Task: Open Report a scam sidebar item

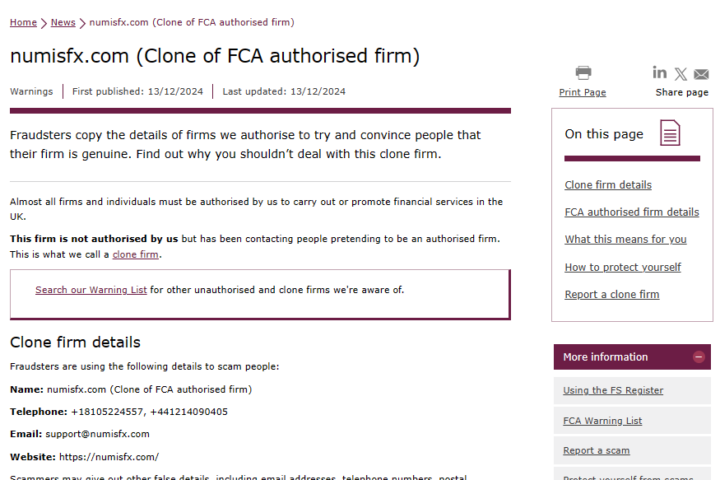Action: point(632,451)
